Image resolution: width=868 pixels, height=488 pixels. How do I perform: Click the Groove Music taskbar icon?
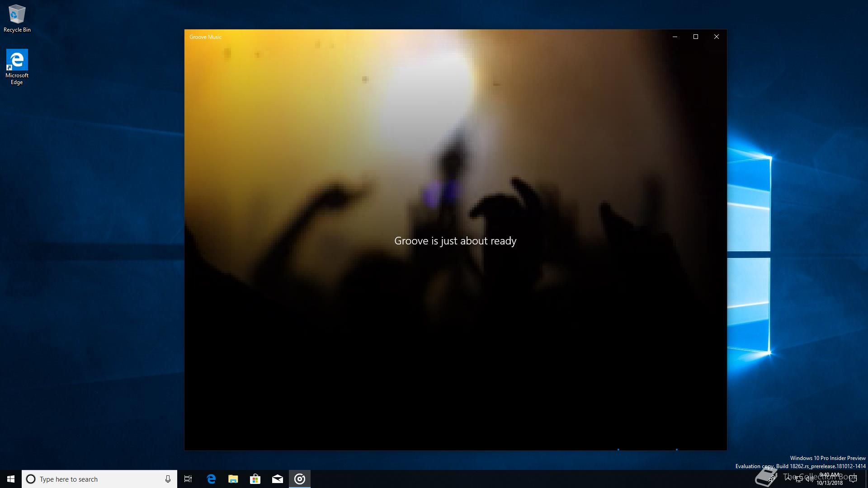[x=300, y=479]
